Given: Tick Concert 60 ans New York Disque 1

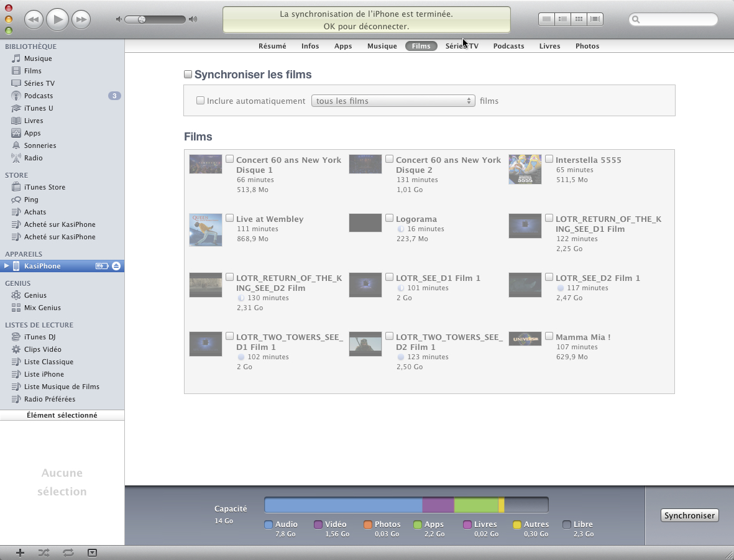Looking at the screenshot, I should 229,159.
